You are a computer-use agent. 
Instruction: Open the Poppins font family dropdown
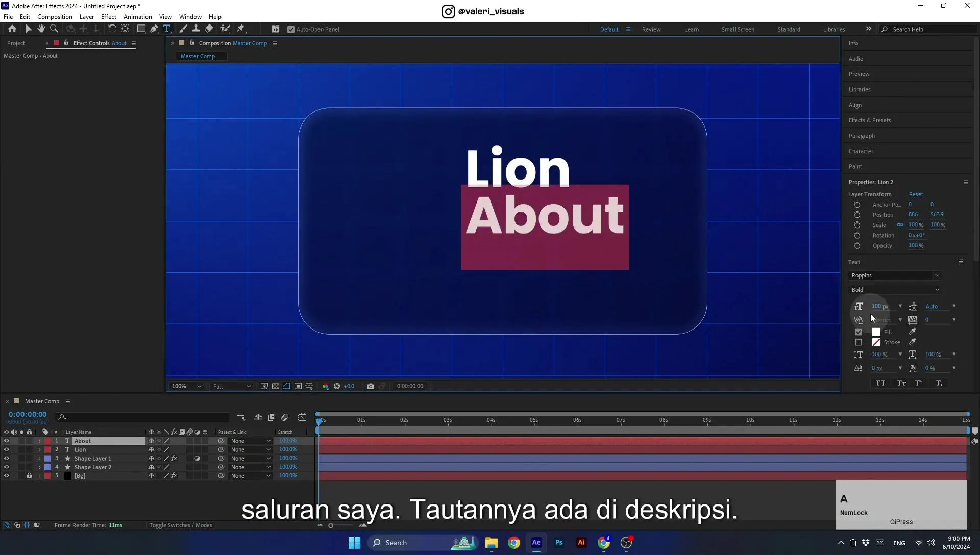895,275
